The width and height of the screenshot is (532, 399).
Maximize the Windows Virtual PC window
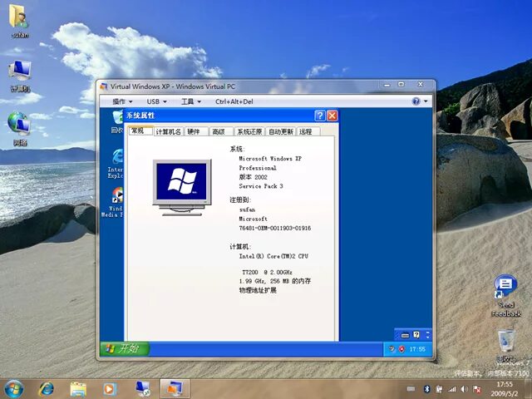tap(401, 85)
